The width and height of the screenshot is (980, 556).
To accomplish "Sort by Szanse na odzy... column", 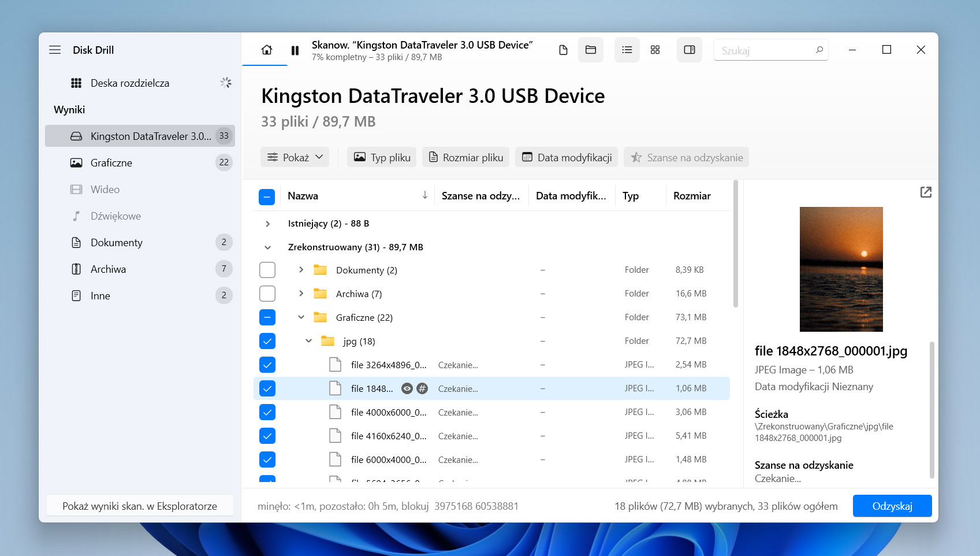I will coord(480,196).
